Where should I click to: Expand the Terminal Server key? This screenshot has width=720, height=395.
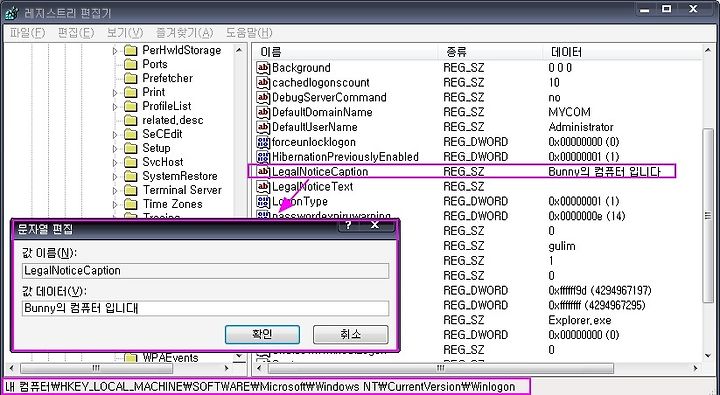(115, 191)
